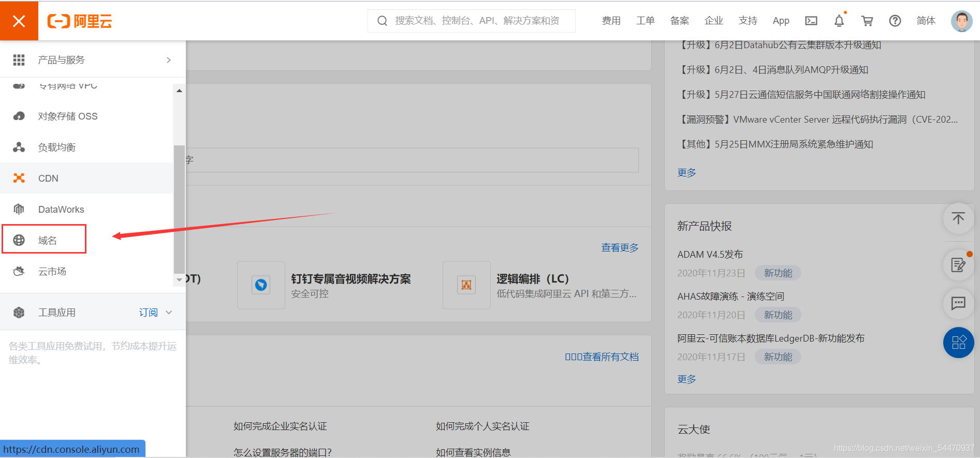Open the help question mark icon
Viewport: 980px width, 458px height.
[x=895, y=21]
